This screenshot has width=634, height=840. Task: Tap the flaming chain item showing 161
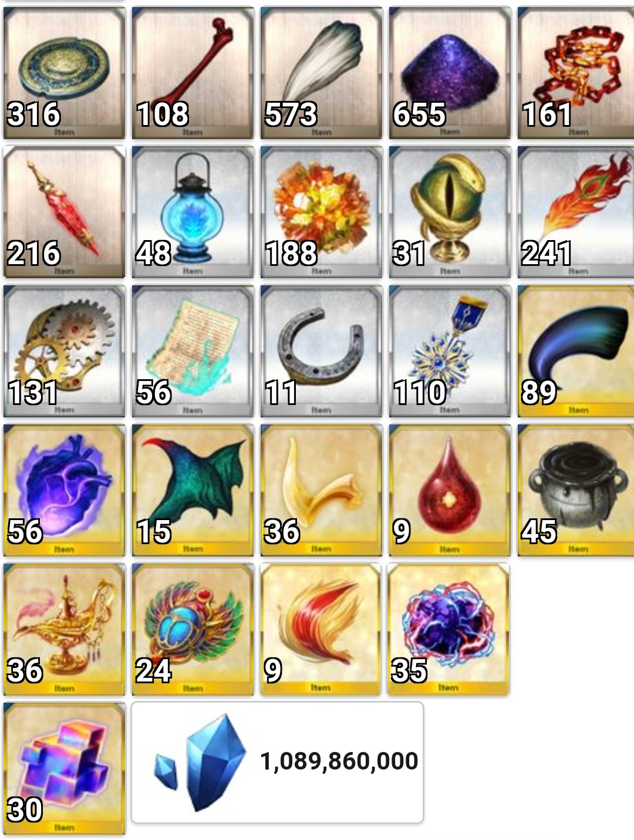576,73
